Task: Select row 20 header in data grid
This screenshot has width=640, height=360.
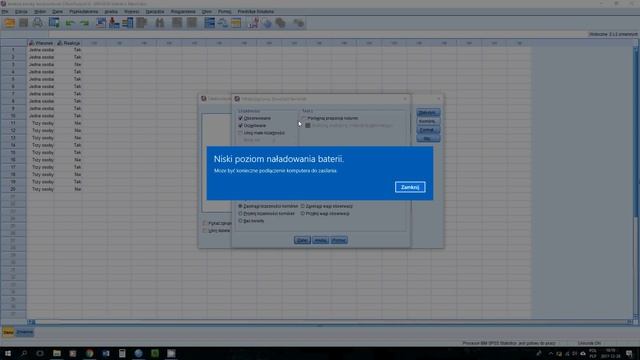Action: [x=13, y=189]
